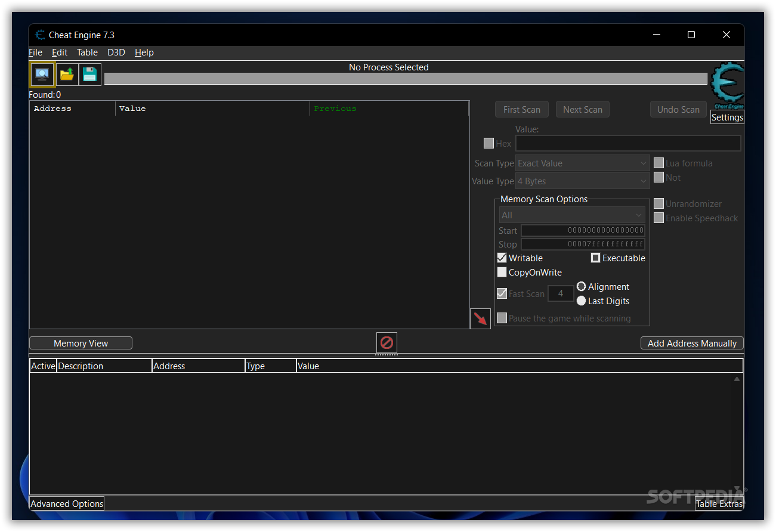The height and width of the screenshot is (532, 776).
Task: Save the table with the floppy disk icon
Action: (x=90, y=75)
